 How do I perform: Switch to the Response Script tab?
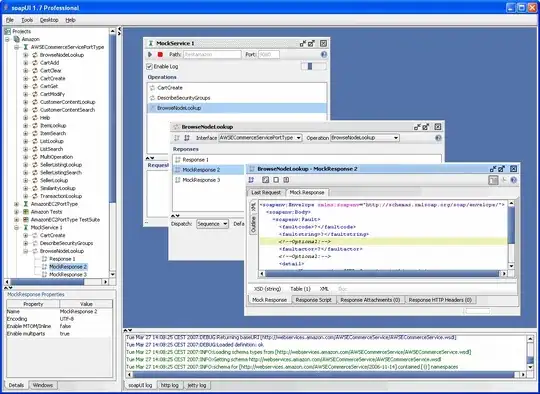coord(313,300)
